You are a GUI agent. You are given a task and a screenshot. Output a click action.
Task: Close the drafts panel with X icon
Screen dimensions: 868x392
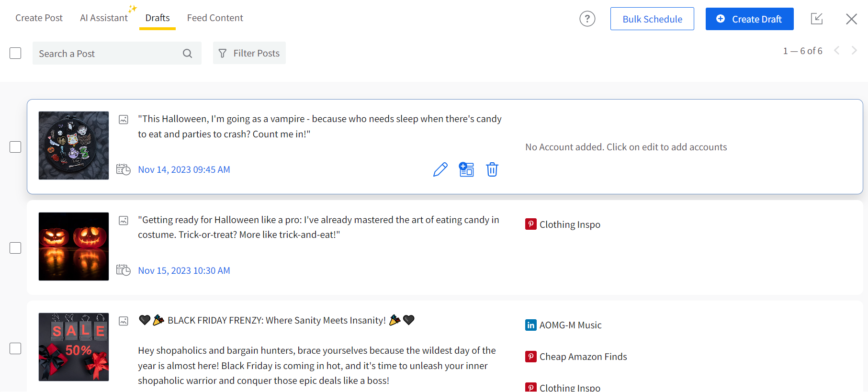851,19
